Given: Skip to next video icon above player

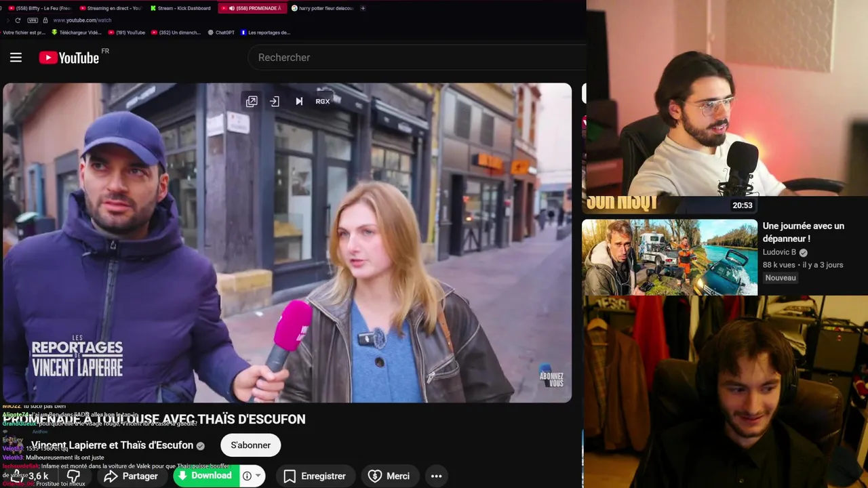Looking at the screenshot, I should 299,102.
